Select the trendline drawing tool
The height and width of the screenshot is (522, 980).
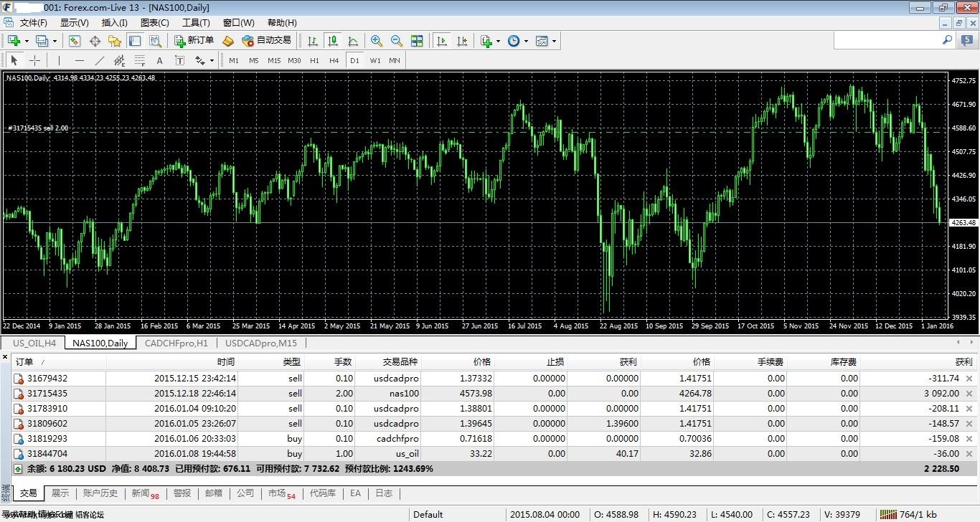pyautogui.click(x=99, y=60)
